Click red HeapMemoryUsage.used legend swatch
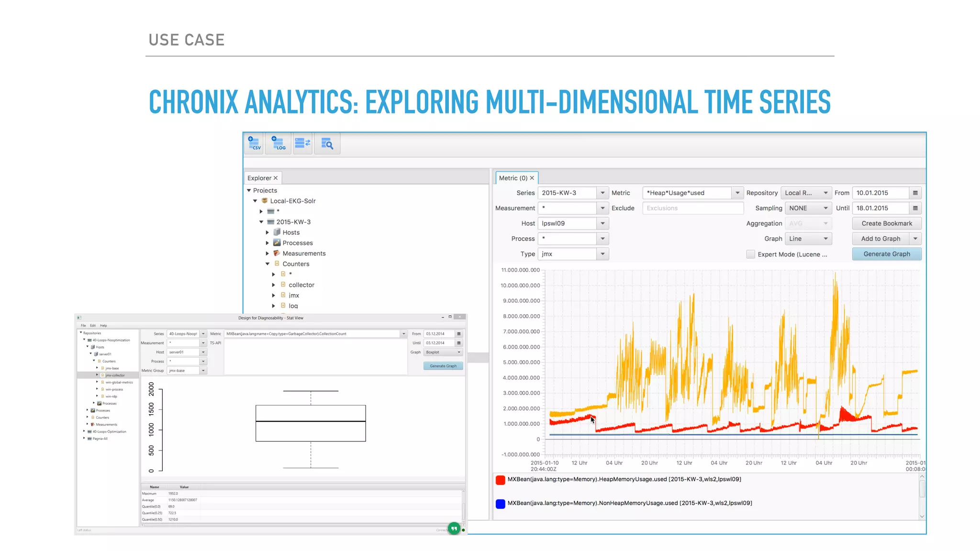 [x=501, y=480]
